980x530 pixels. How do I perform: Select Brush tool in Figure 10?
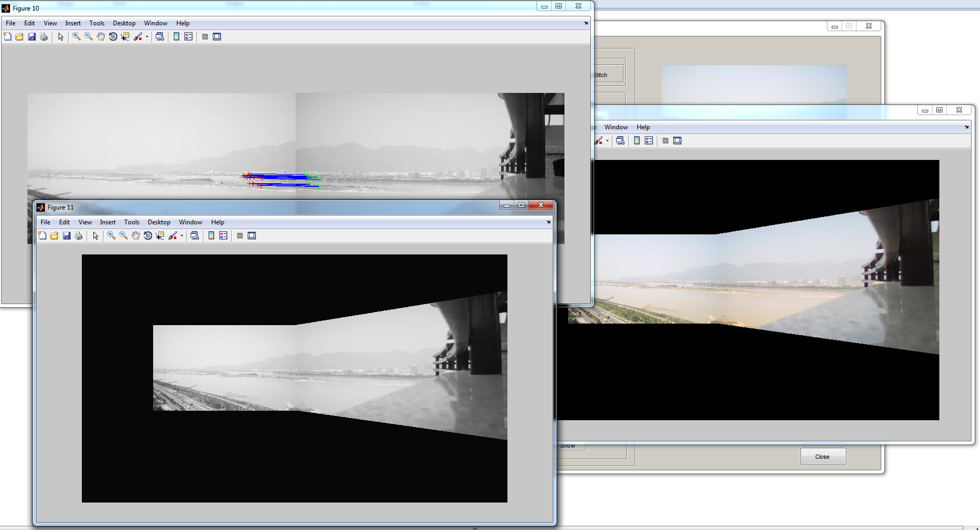pos(138,36)
